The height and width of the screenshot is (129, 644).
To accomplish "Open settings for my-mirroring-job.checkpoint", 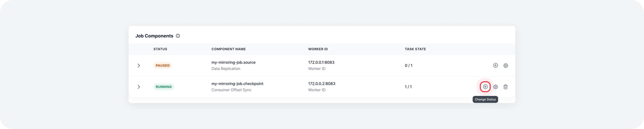I will pos(495,87).
